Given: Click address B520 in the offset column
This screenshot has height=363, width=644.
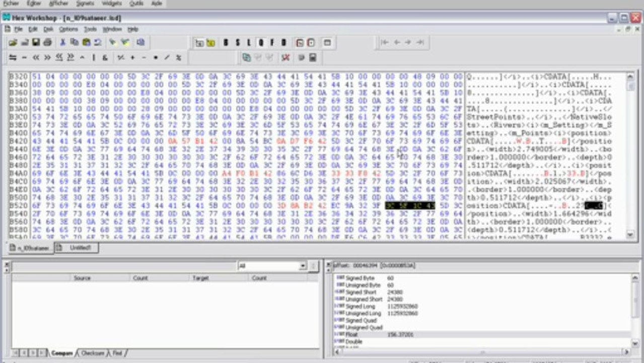Looking at the screenshot, I should [x=18, y=206].
